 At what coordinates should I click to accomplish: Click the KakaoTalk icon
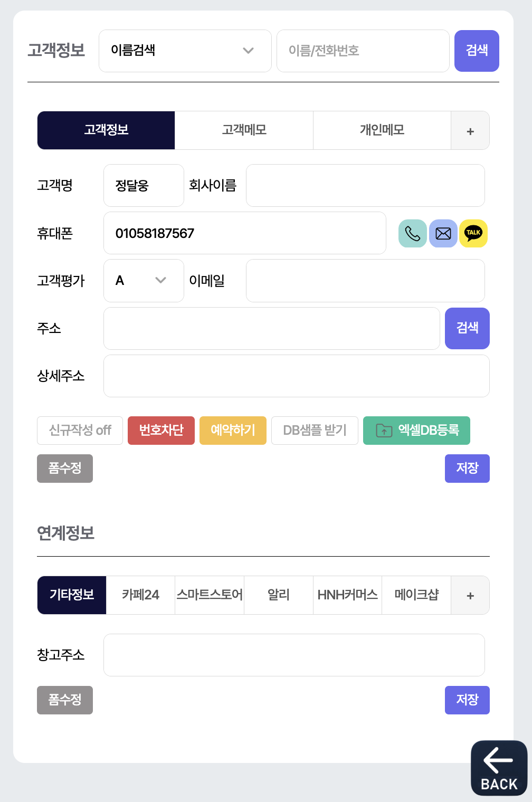pyautogui.click(x=473, y=233)
